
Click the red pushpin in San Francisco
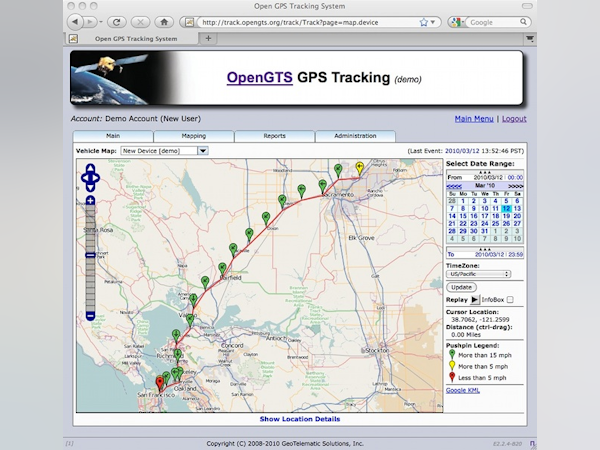point(160,383)
